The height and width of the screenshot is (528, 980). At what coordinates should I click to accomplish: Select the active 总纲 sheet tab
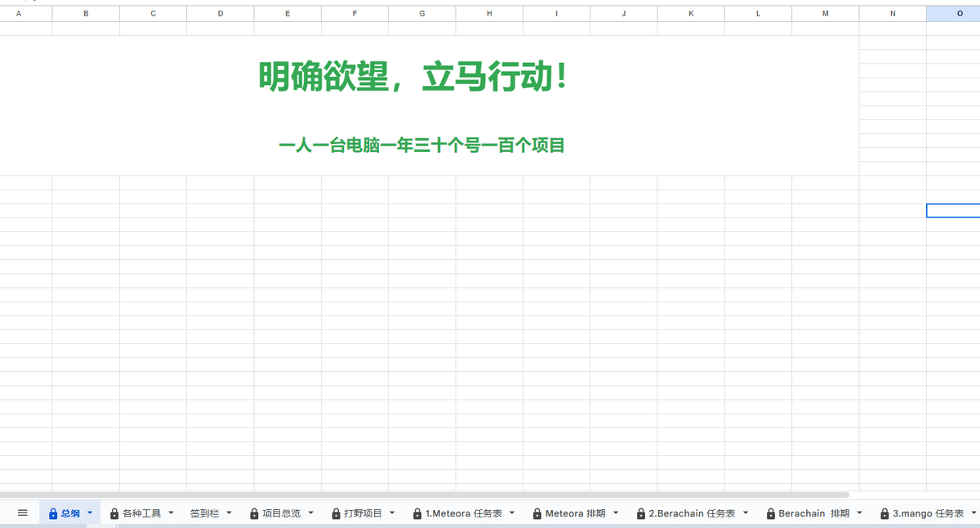[x=70, y=513]
